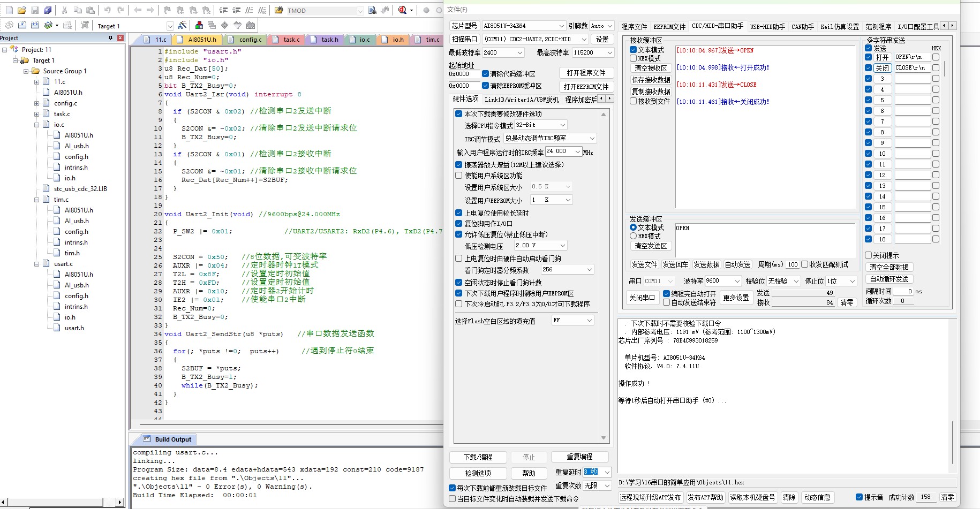Enable 接收到文件 checkbox
The width and height of the screenshot is (980, 509).
pyautogui.click(x=633, y=101)
